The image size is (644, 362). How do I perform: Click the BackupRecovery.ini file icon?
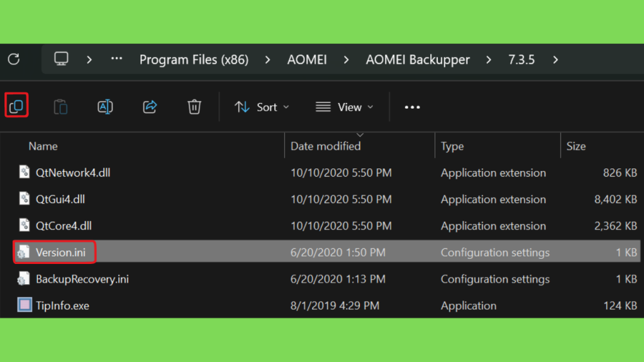(x=23, y=278)
